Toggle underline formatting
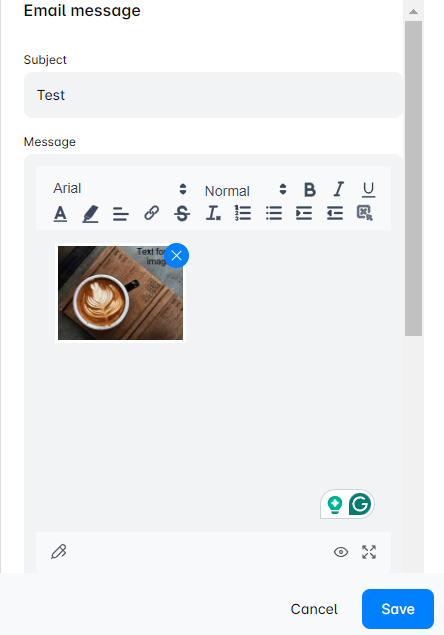 368,189
